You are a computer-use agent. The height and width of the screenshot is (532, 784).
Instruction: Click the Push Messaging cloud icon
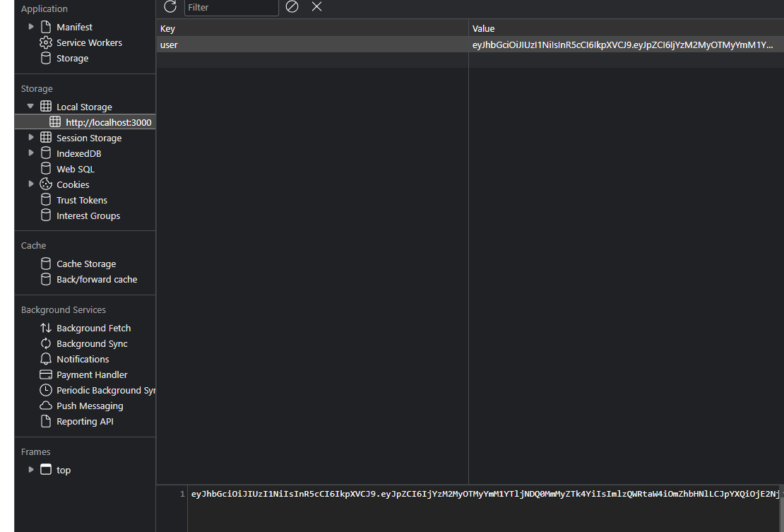45,406
